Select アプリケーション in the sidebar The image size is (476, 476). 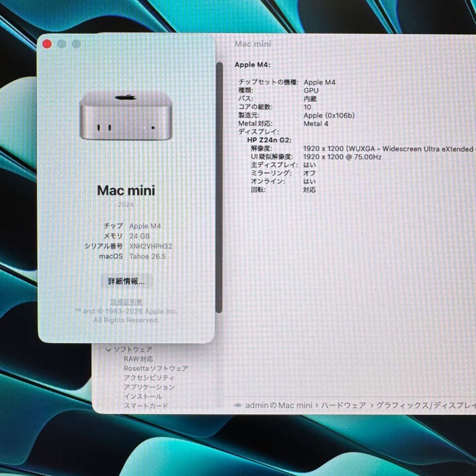coord(149,387)
